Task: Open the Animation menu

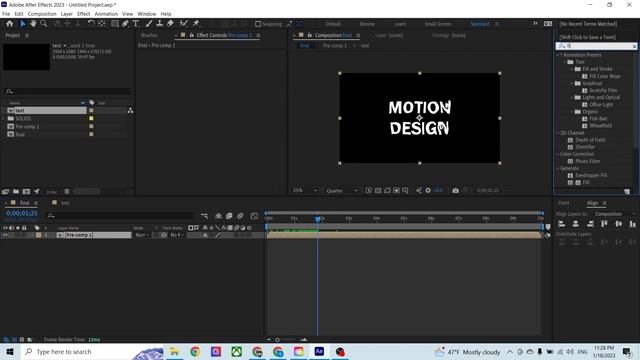Action: [x=106, y=14]
